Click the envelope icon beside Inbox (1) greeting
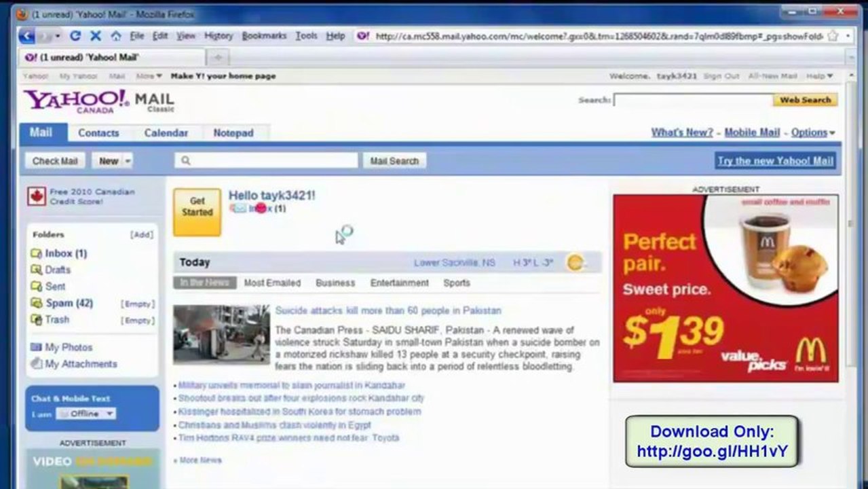 [238, 209]
